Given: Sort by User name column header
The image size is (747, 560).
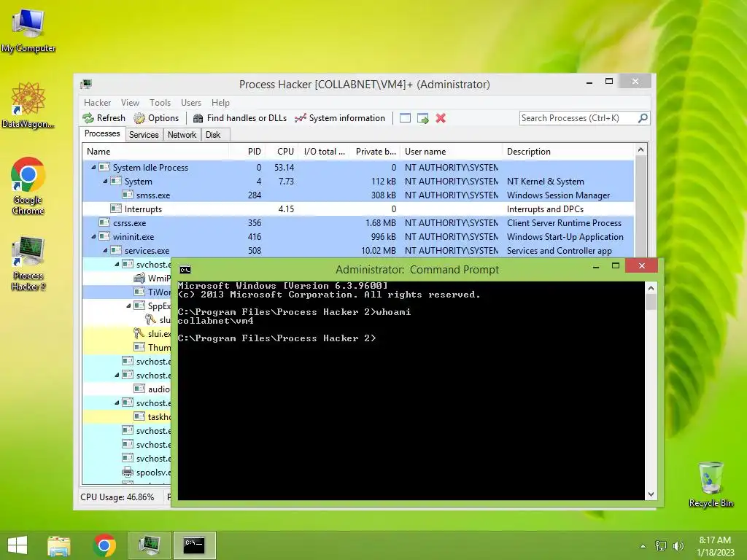Looking at the screenshot, I should click(451, 152).
